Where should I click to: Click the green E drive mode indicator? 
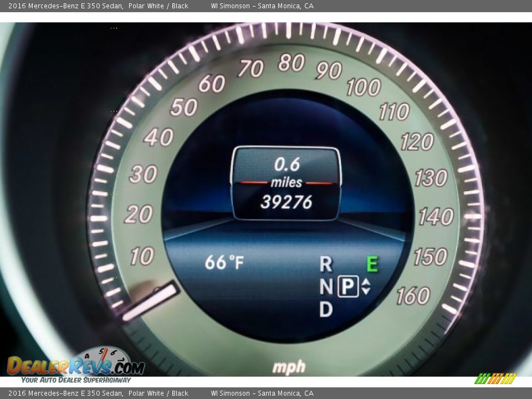click(x=372, y=264)
